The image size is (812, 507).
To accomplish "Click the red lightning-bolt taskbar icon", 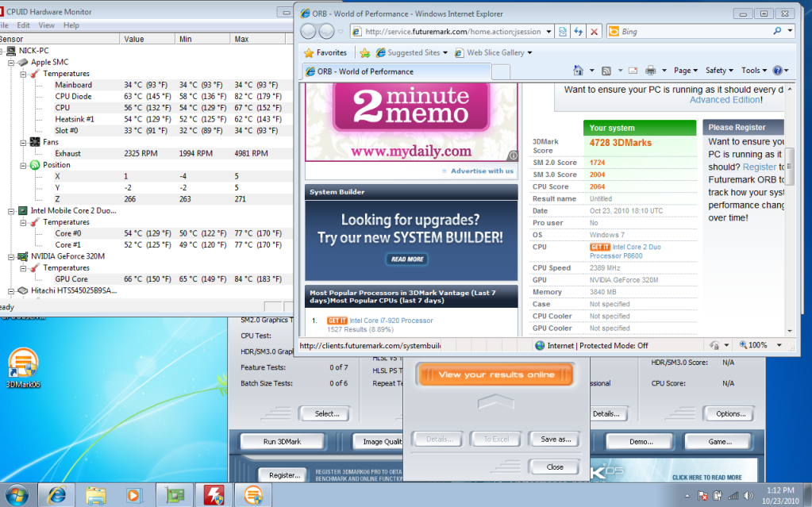I will [x=214, y=496].
